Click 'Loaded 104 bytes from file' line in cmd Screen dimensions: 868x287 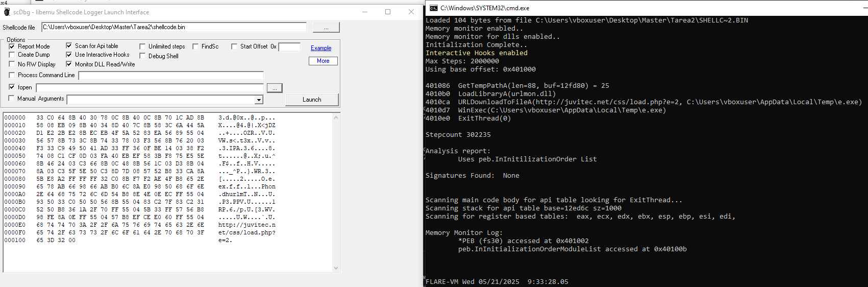[x=587, y=20]
